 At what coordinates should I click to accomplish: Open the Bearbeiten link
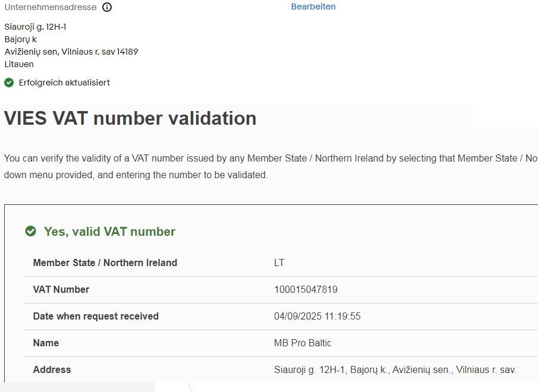(x=313, y=7)
